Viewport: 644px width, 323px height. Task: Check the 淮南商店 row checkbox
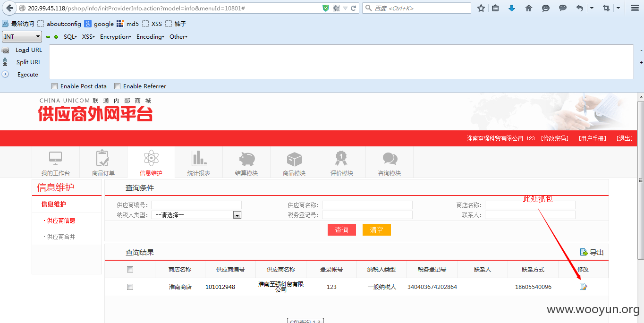point(130,287)
